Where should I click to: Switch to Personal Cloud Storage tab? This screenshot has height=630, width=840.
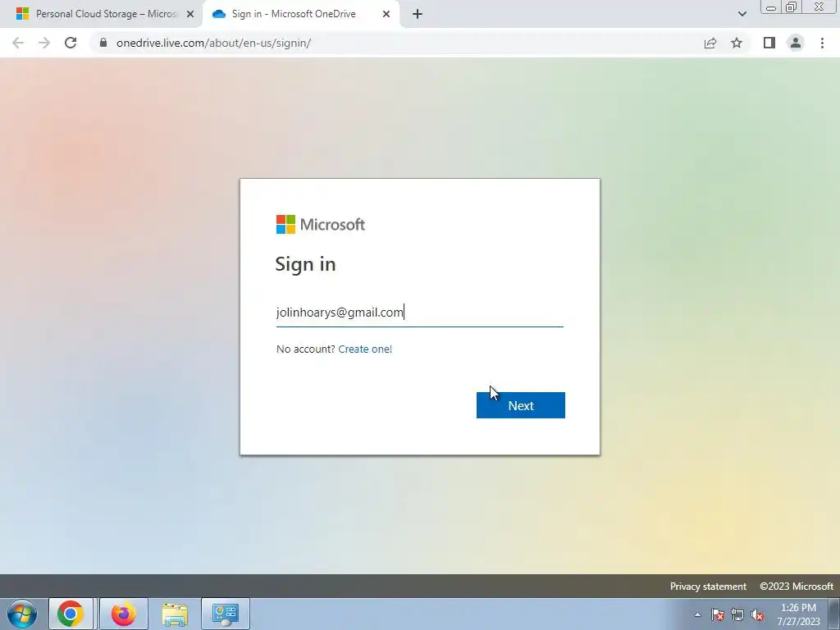pyautogui.click(x=101, y=14)
